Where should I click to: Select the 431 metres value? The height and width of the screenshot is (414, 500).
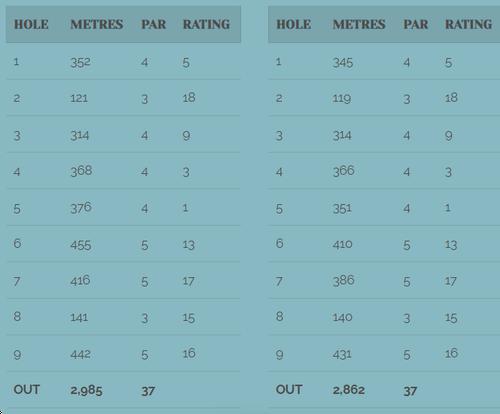pos(342,354)
